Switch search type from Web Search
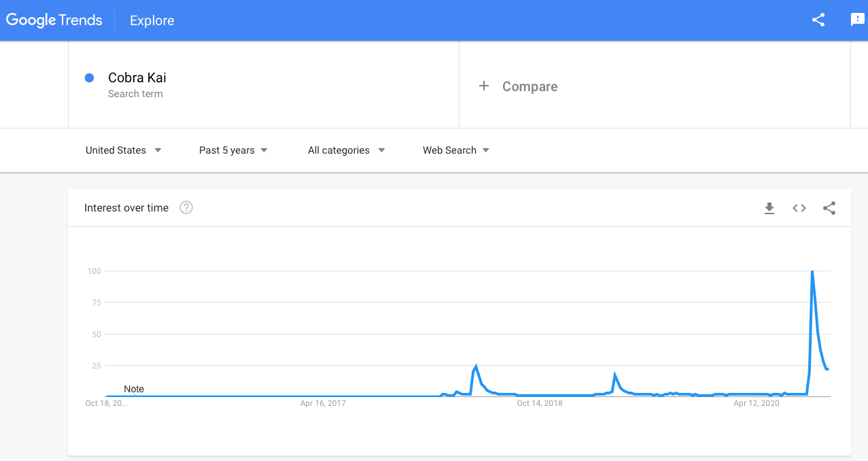This screenshot has width=868, height=461. (455, 150)
